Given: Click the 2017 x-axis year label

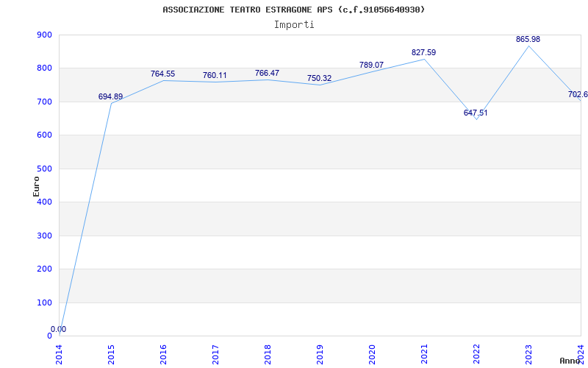Looking at the screenshot, I should pyautogui.click(x=215, y=353).
